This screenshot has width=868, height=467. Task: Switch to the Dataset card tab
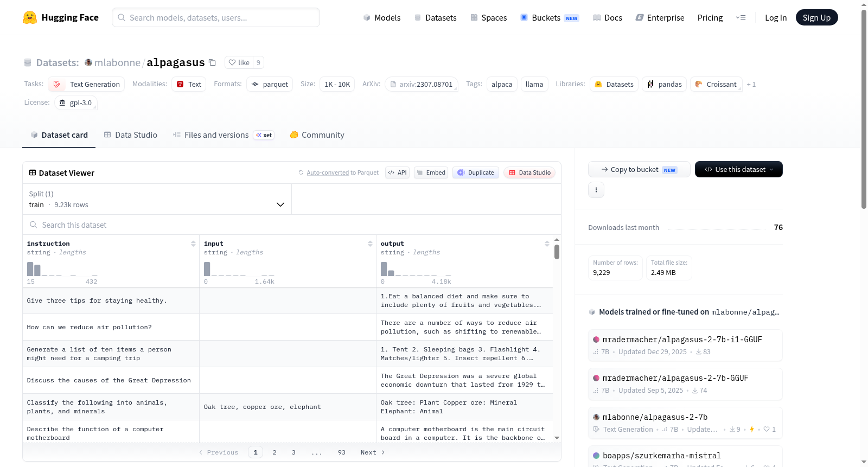tap(59, 135)
